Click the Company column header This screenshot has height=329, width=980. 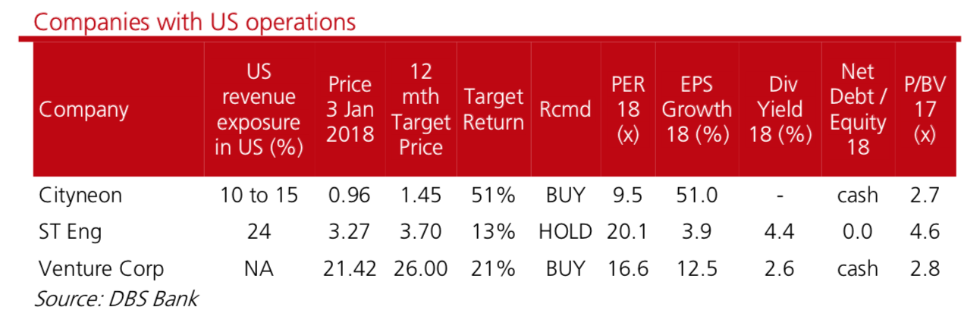pyautogui.click(x=83, y=110)
